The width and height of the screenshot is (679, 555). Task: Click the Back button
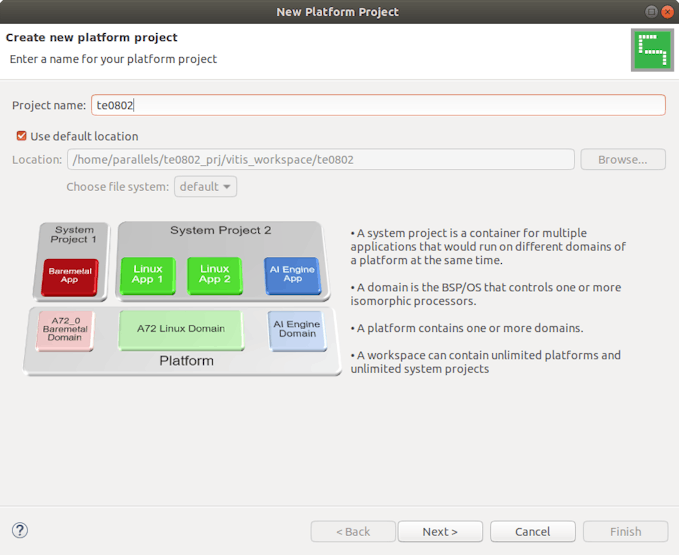353,531
